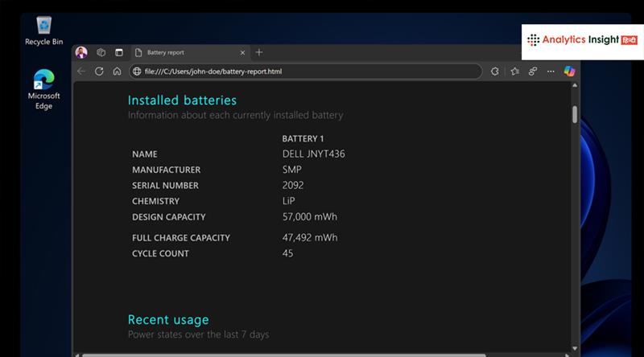Open Edge settings and more menu

[551, 72]
